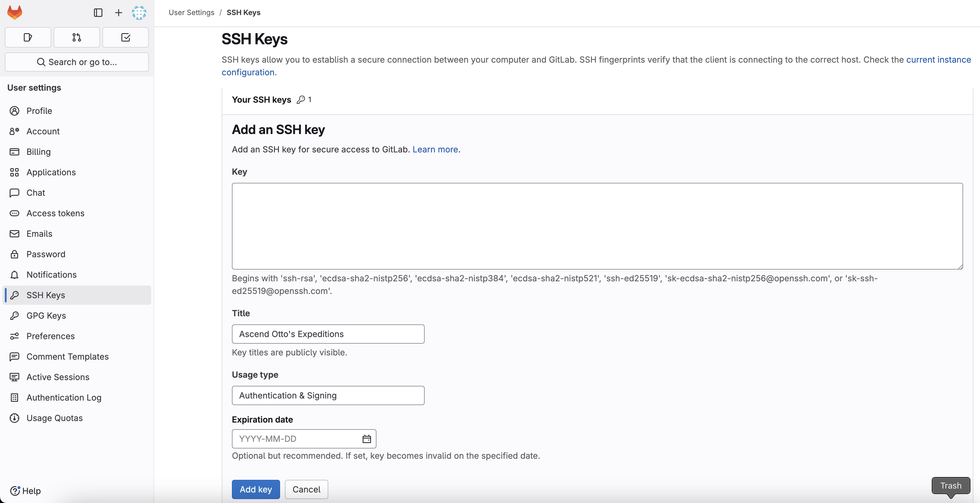Select Preferences from user settings
The width and height of the screenshot is (980, 503).
(50, 336)
